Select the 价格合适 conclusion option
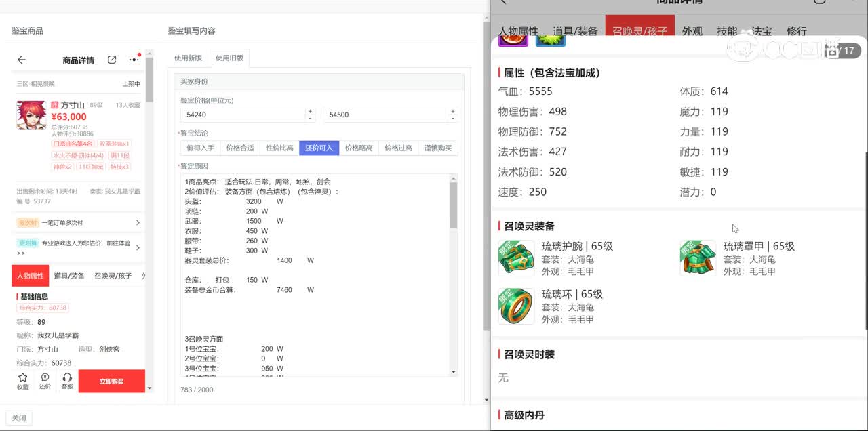This screenshot has height=431, width=868. pyautogui.click(x=239, y=148)
